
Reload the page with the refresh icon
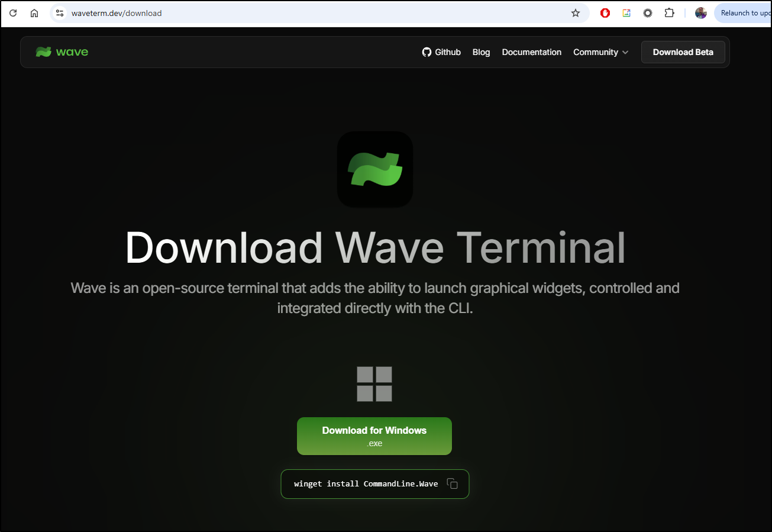click(x=13, y=13)
